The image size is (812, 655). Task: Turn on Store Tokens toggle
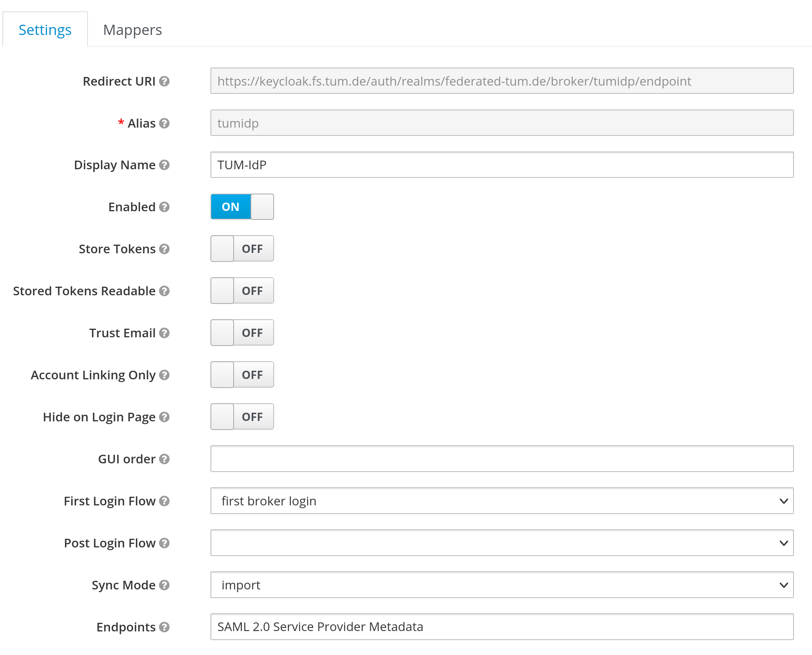pyautogui.click(x=242, y=249)
